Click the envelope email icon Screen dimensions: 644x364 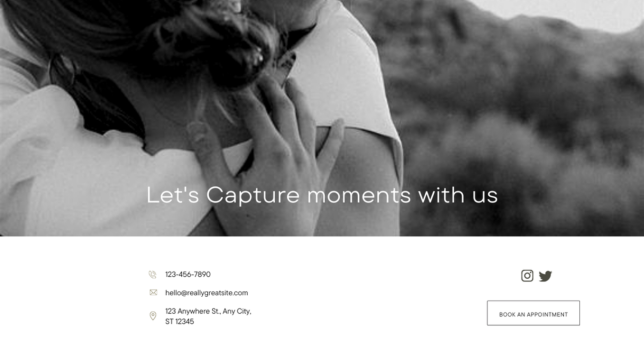[153, 292]
